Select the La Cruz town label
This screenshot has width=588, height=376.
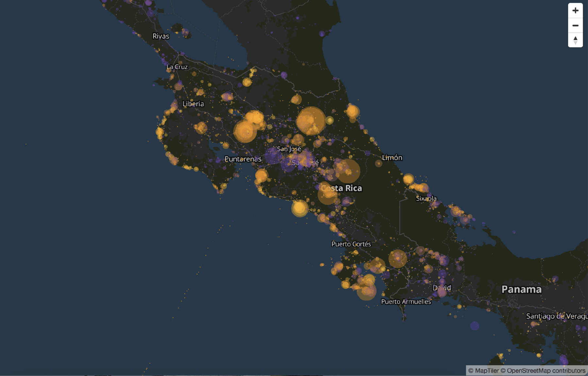pyautogui.click(x=177, y=67)
